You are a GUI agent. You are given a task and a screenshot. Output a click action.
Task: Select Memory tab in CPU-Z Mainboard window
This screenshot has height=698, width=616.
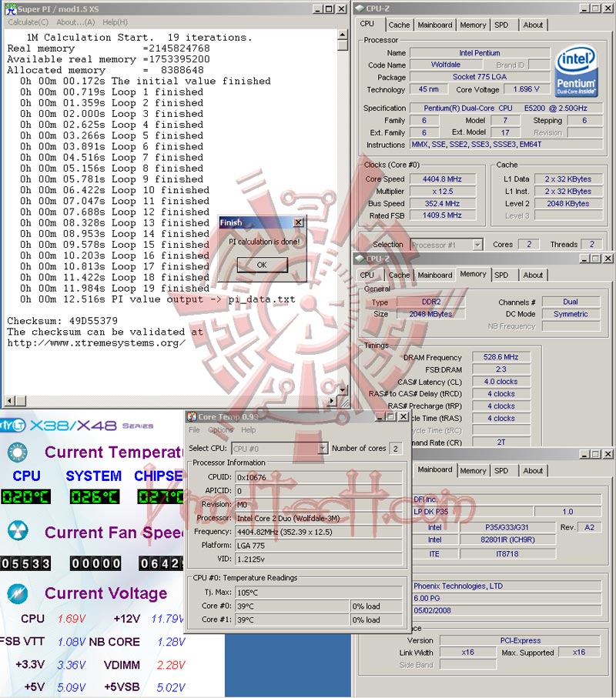pyautogui.click(x=473, y=470)
